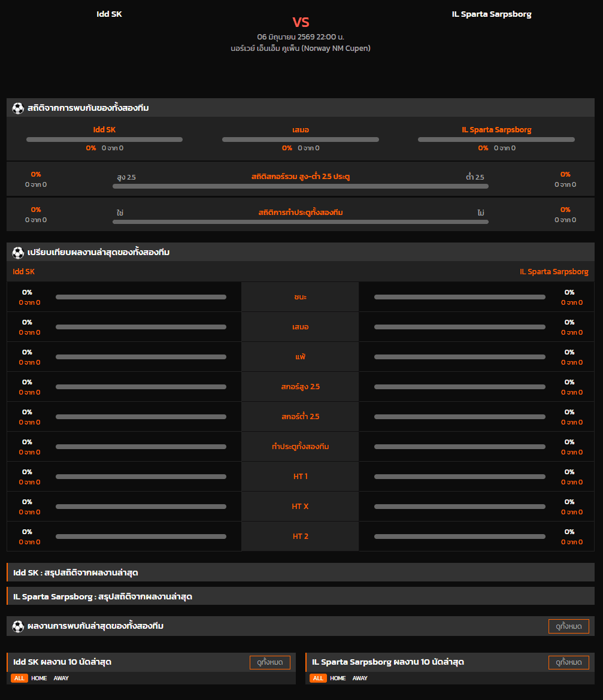This screenshot has width=603, height=700.
Task: Click Idd SK column header in comparison section
Action: coord(24,271)
